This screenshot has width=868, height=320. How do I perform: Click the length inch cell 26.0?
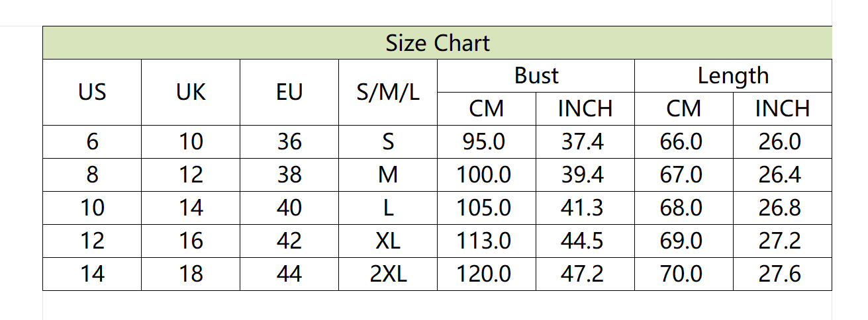click(x=783, y=141)
